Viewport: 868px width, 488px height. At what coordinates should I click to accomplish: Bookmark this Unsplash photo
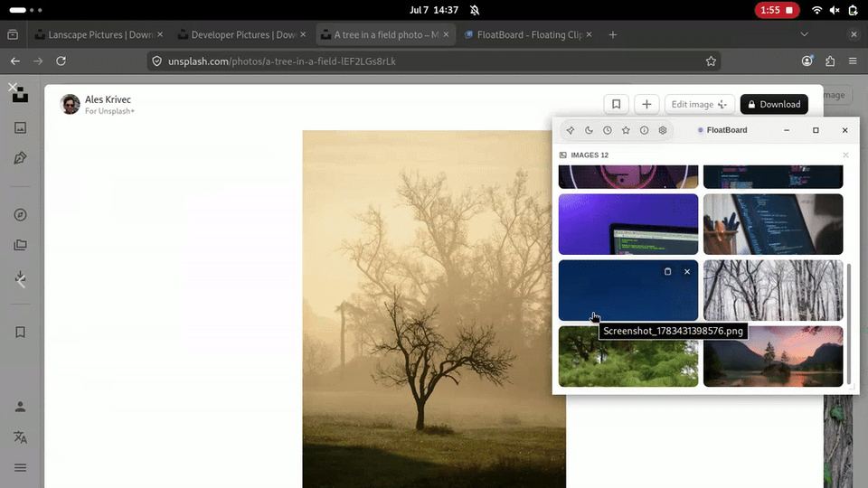tap(616, 104)
